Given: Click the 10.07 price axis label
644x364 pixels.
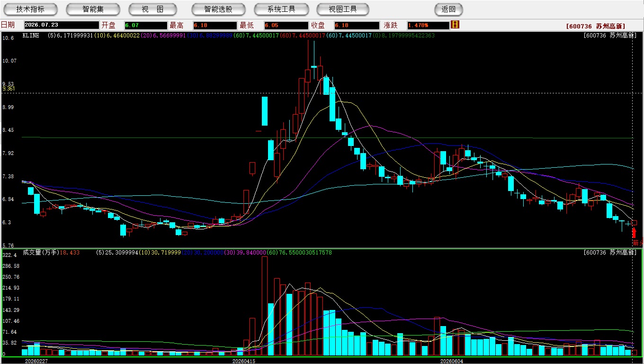Looking at the screenshot, I should click(x=9, y=61).
